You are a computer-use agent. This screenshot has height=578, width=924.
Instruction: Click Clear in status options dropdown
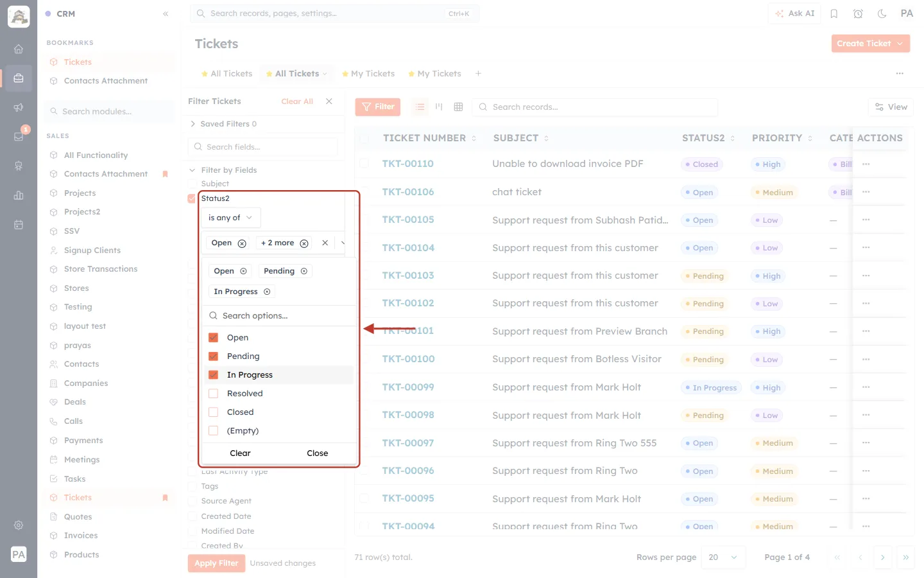[x=240, y=453]
